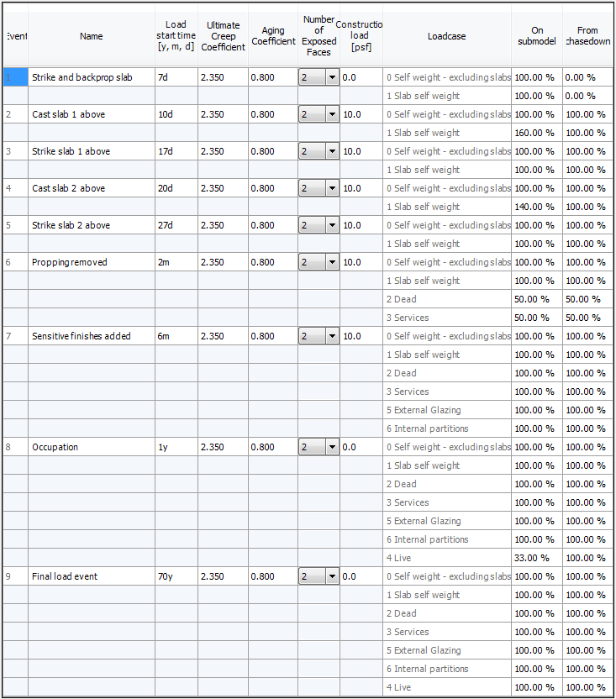Select event row number 1
Image resolution: width=616 pixels, height=699 pixels.
click(x=15, y=77)
